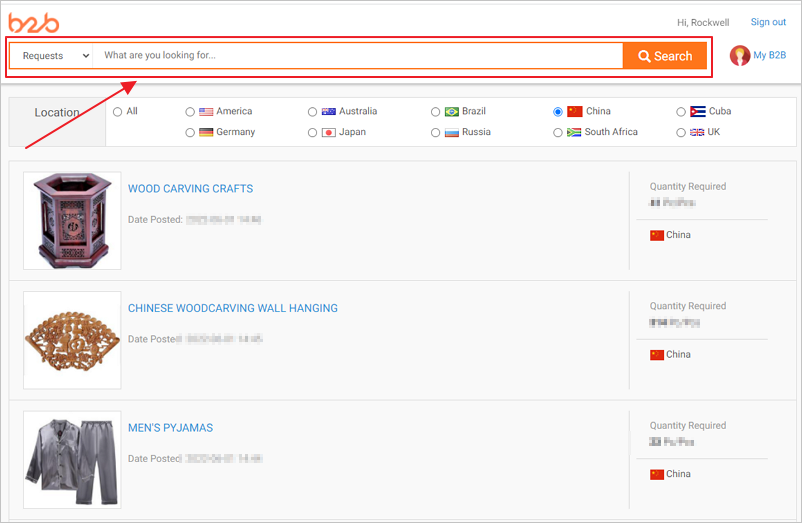This screenshot has height=523, width=802.
Task: Select the Russia radio button
Action: pyautogui.click(x=436, y=132)
